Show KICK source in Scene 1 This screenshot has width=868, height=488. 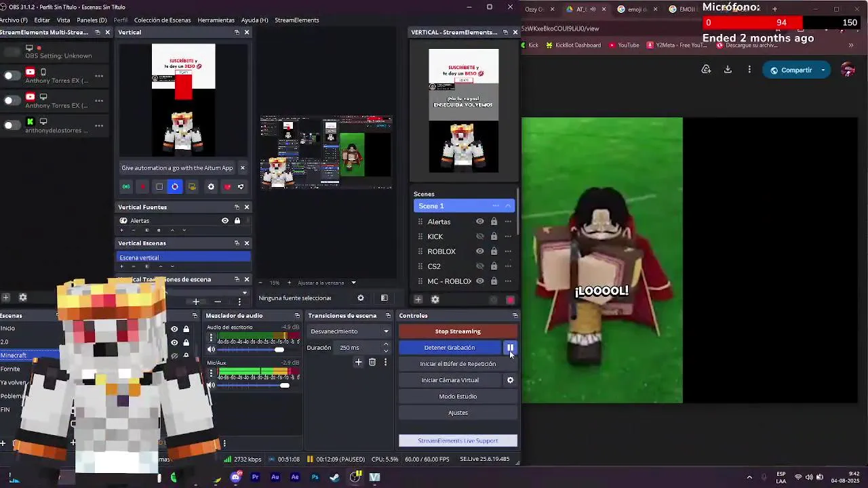pyautogui.click(x=479, y=237)
